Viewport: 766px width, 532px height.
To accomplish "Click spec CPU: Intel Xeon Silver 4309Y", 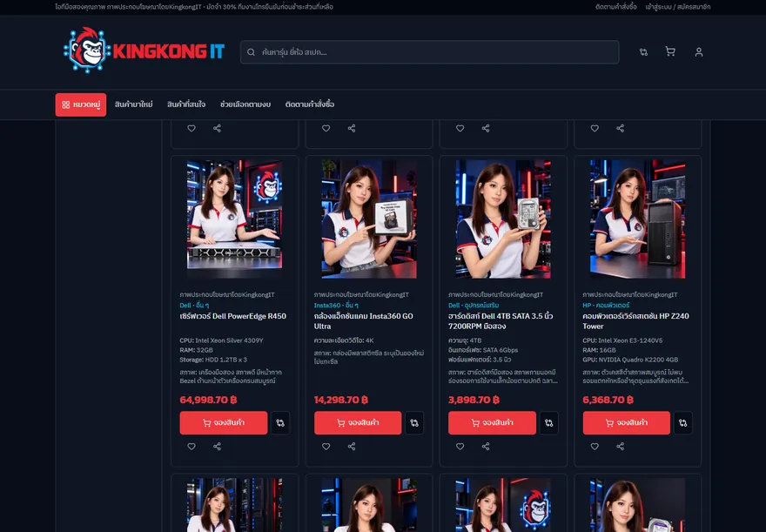I will tap(221, 340).
